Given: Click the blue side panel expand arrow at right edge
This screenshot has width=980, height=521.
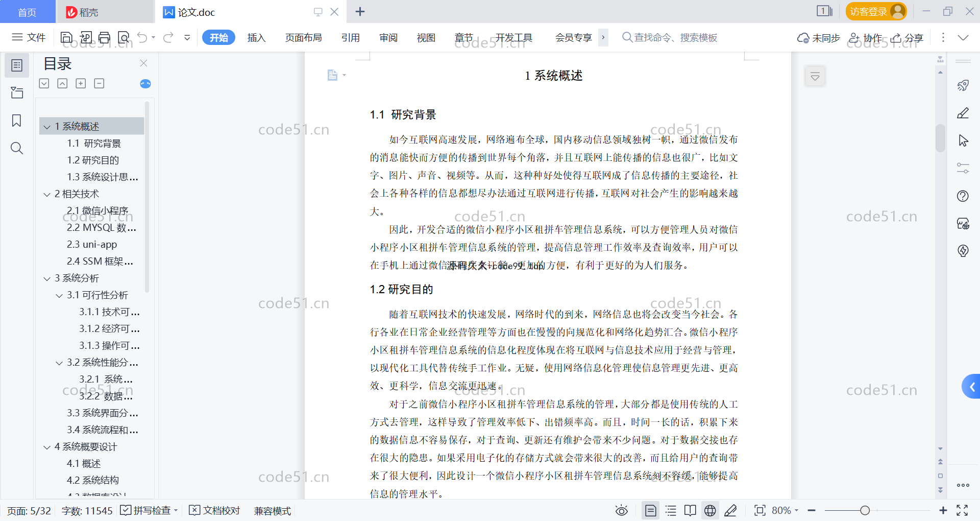Looking at the screenshot, I should [971, 387].
